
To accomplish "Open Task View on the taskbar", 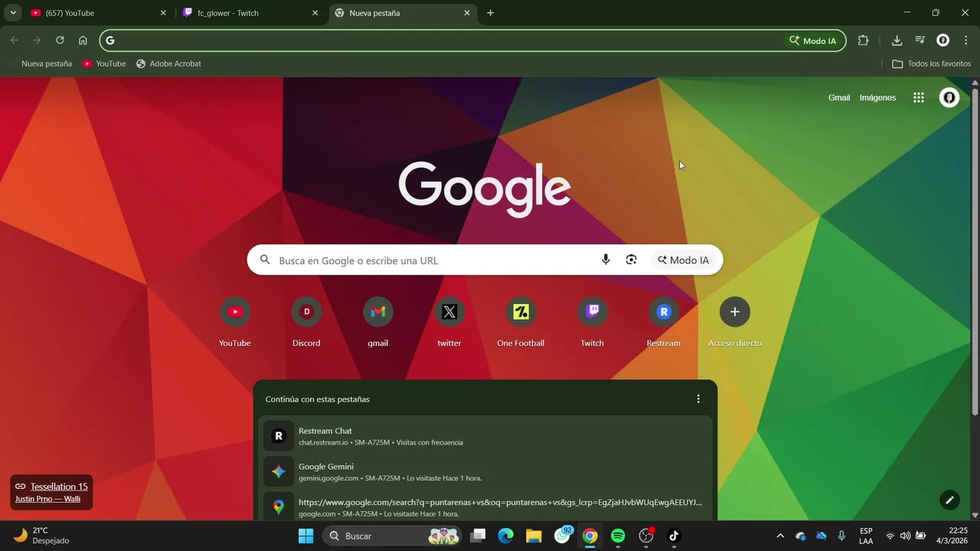I will [478, 536].
